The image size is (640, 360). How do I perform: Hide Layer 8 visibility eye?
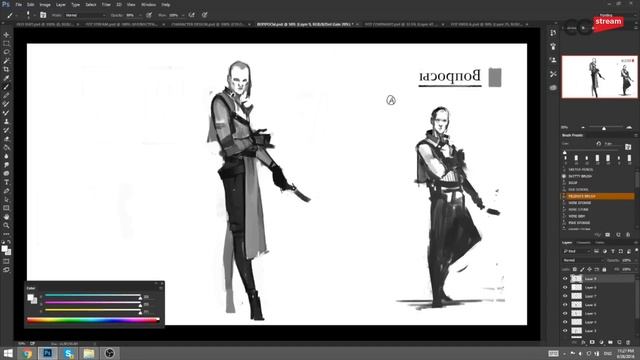(565, 287)
